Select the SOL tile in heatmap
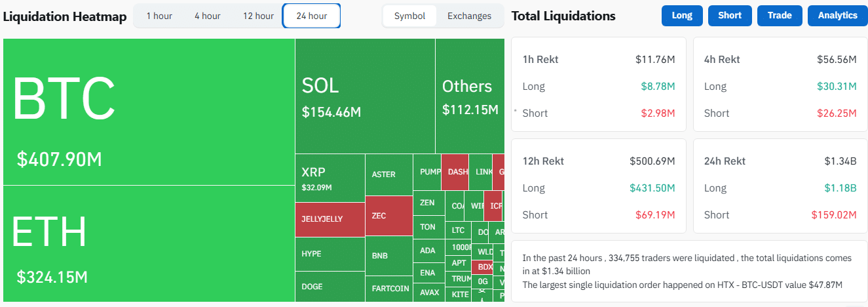 (365, 96)
